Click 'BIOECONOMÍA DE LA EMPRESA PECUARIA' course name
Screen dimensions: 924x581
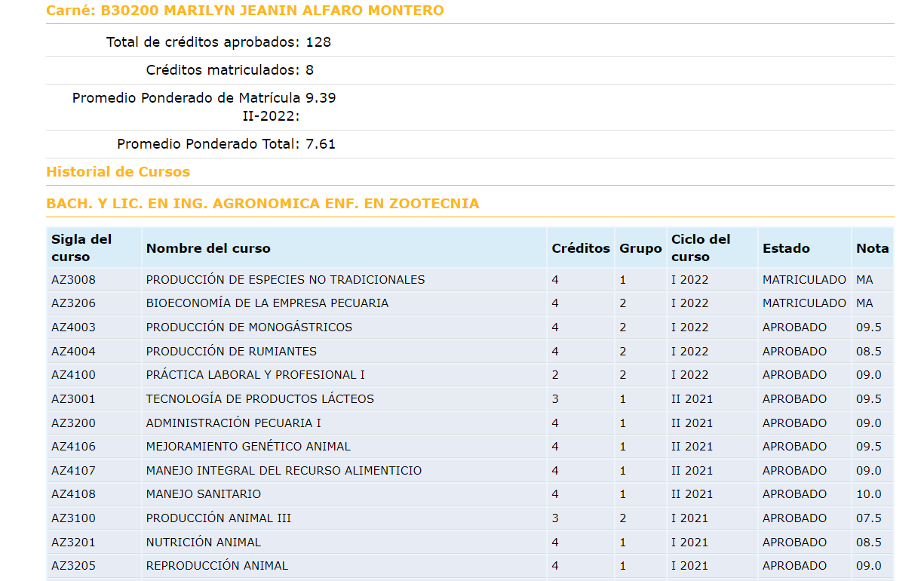pyautogui.click(x=267, y=303)
